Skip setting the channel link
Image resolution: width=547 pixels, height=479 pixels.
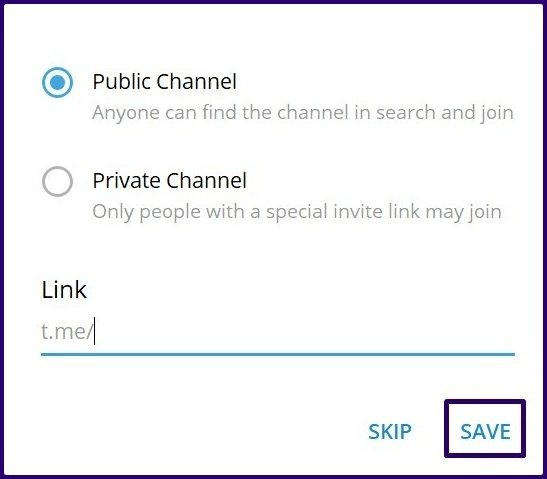pyautogui.click(x=390, y=432)
